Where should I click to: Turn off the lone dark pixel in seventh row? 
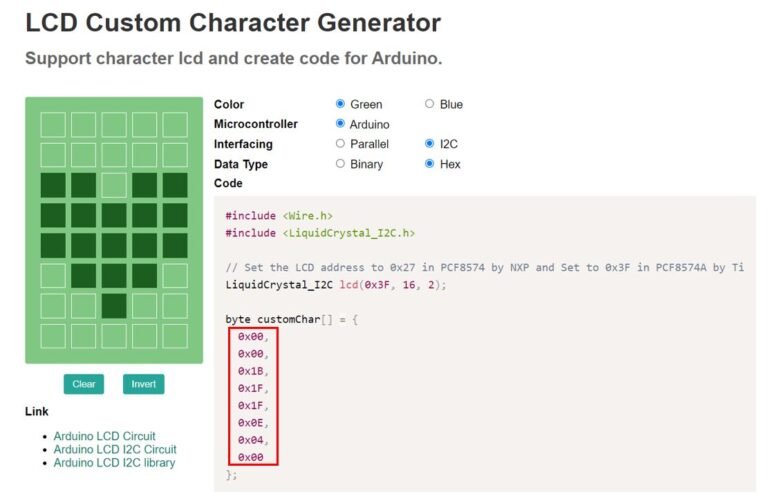point(114,306)
